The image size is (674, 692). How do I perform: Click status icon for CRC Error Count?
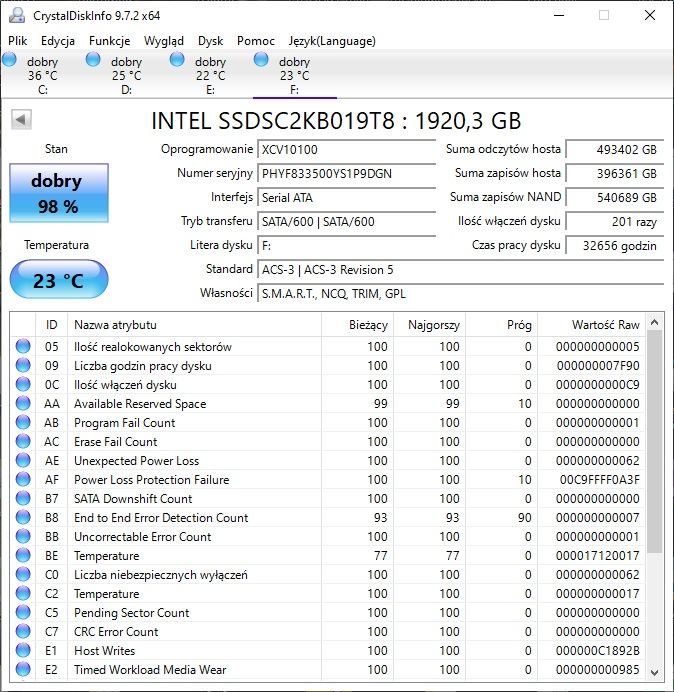click(23, 631)
